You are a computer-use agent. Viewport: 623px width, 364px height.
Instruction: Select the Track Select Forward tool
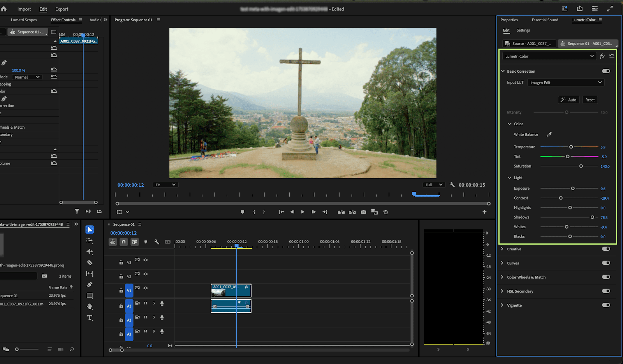90,241
